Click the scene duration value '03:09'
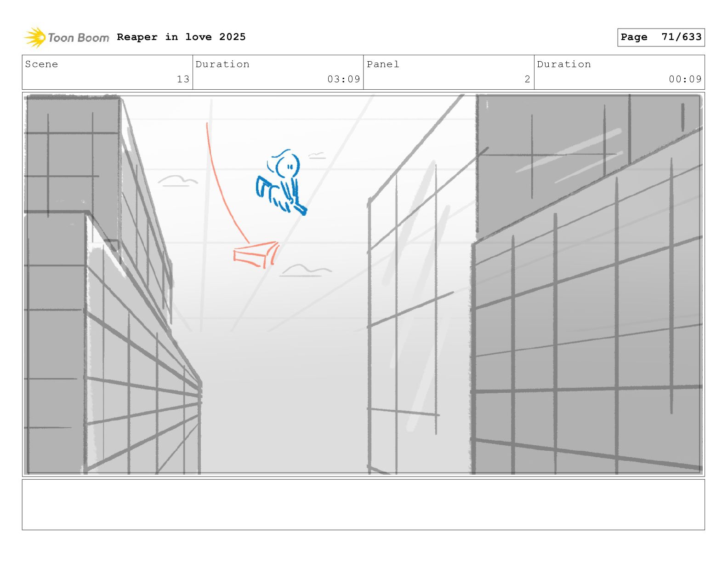The height and width of the screenshot is (563, 728). click(344, 79)
